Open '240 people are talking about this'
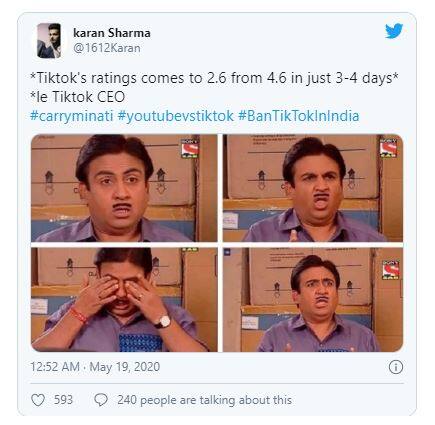Viewport: 435px width, 425px height. (204, 400)
